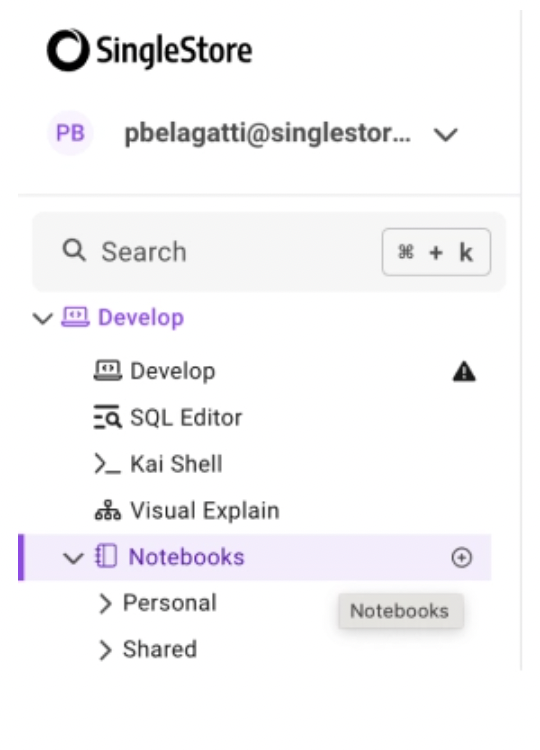
Task: Click the Kai Shell prompt icon
Action: 108,464
